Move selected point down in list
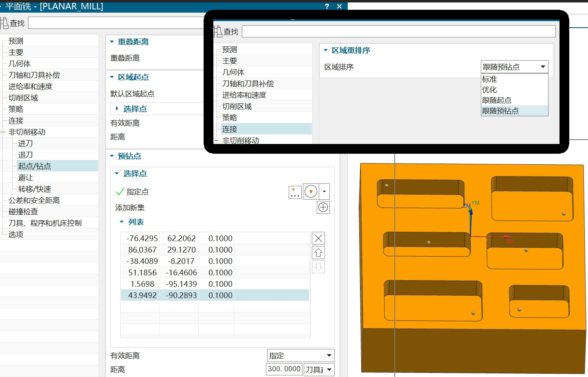Viewport: 588px width, 377px height. coord(318,267)
